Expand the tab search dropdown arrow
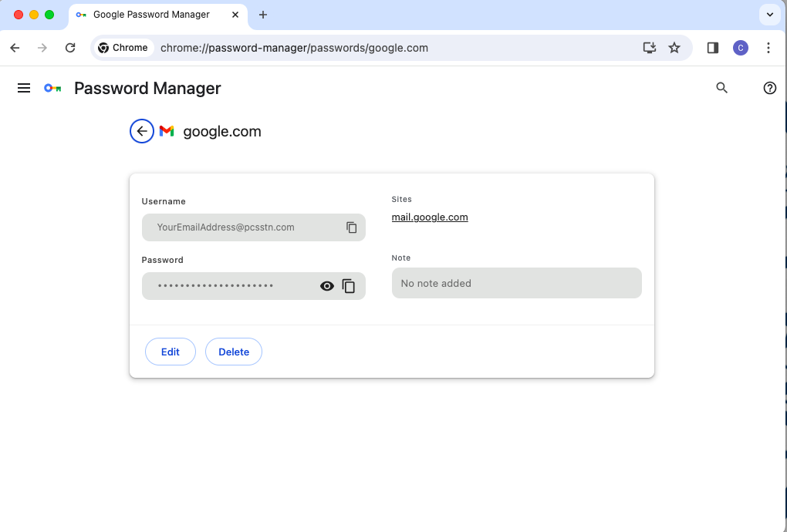 coord(769,15)
